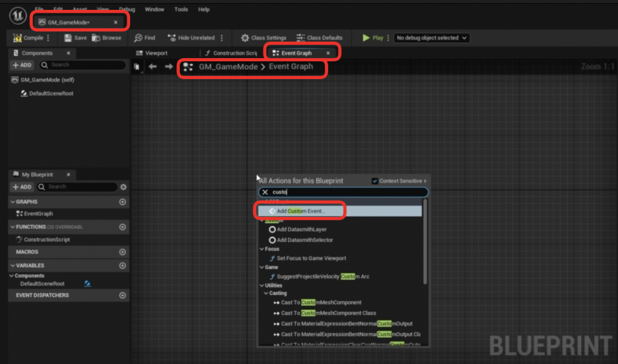Save the blueprint asset
The width and height of the screenshot is (618, 364).
tap(75, 38)
